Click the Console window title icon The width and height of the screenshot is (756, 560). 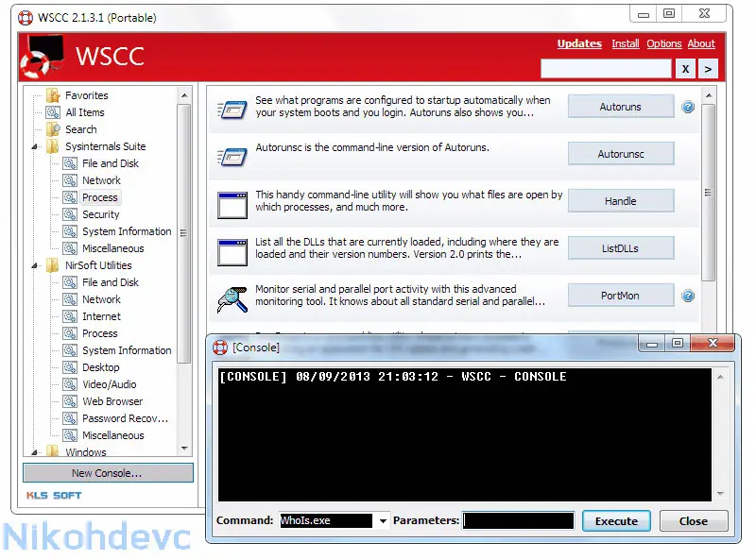(220, 348)
